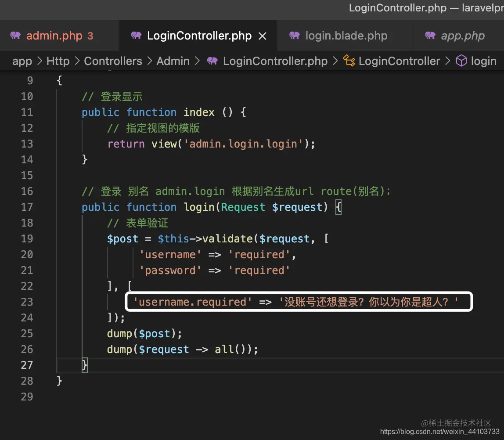Switch to the app.php tab
This screenshot has width=504, height=440.
[458, 36]
